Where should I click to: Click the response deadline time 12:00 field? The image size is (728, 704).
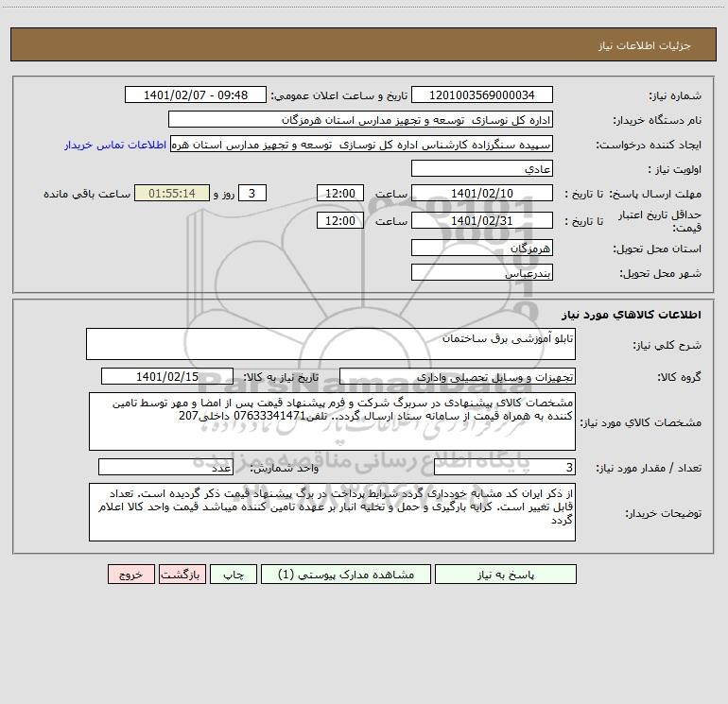pos(339,193)
